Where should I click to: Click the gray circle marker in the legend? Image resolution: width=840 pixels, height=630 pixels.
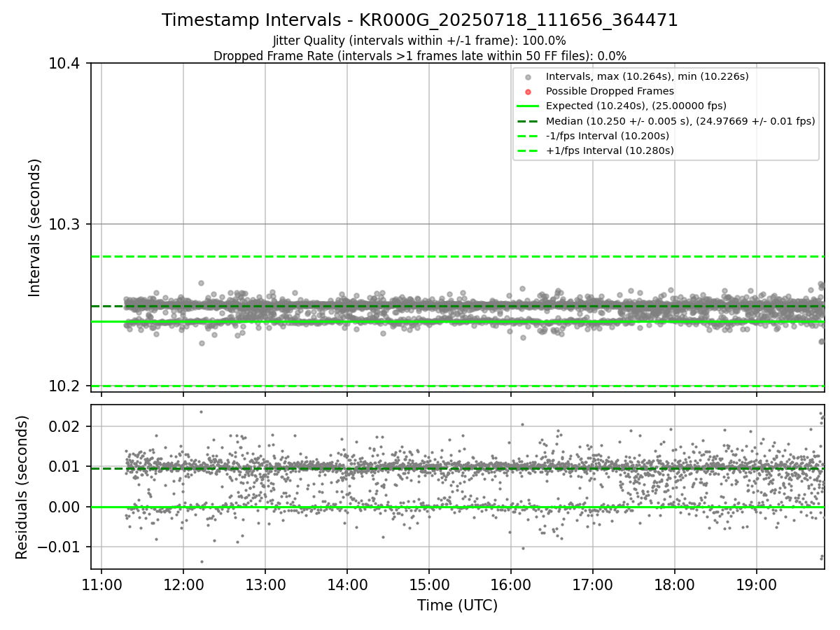pyautogui.click(x=528, y=77)
